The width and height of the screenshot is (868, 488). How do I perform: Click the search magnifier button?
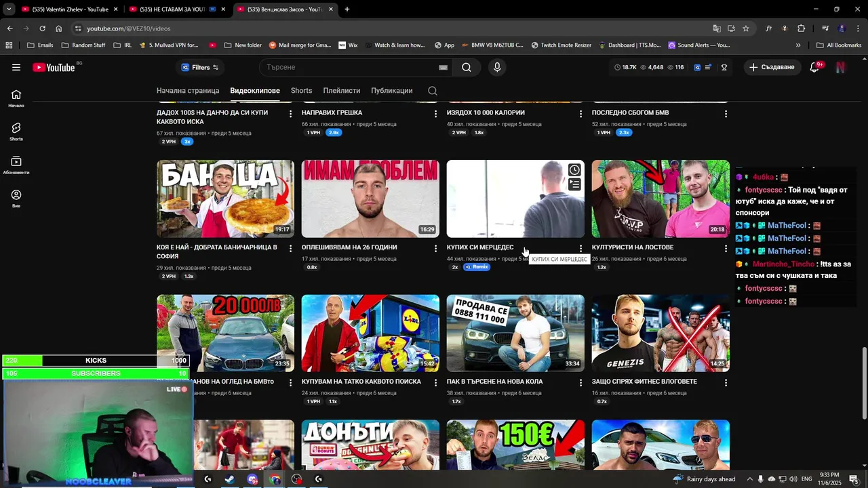(x=467, y=67)
